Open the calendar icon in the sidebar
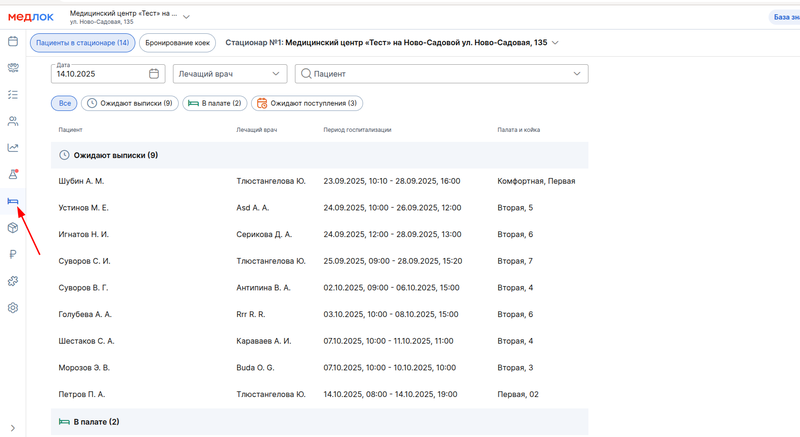The image size is (800, 437). [x=13, y=42]
